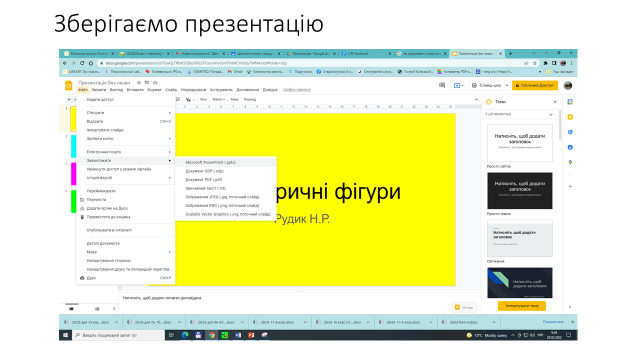Close the Themes panel with X
640x360 pixels.
tap(555, 102)
